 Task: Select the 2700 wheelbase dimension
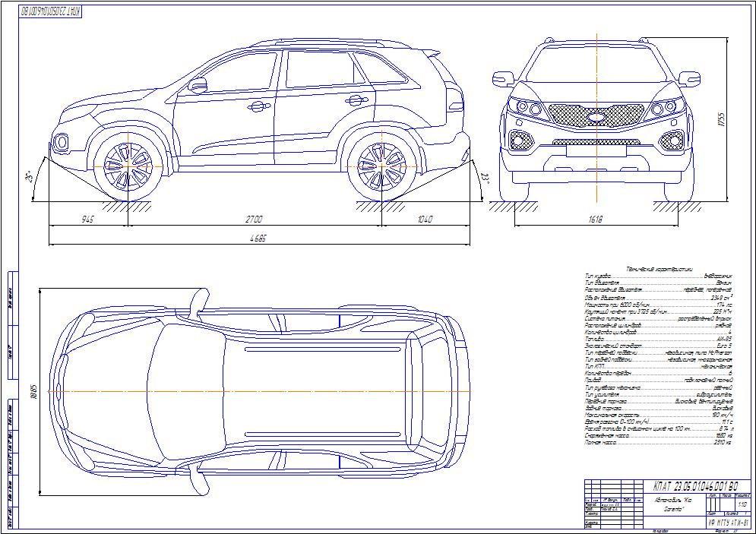point(254,220)
